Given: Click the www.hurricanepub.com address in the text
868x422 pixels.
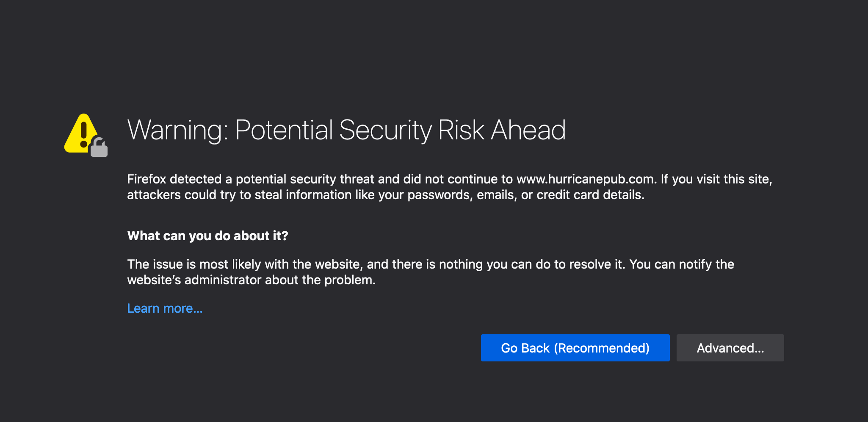Looking at the screenshot, I should click(586, 179).
